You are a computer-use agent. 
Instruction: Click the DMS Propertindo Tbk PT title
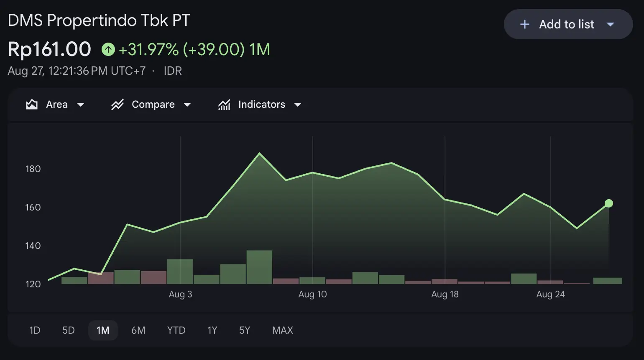tap(99, 20)
